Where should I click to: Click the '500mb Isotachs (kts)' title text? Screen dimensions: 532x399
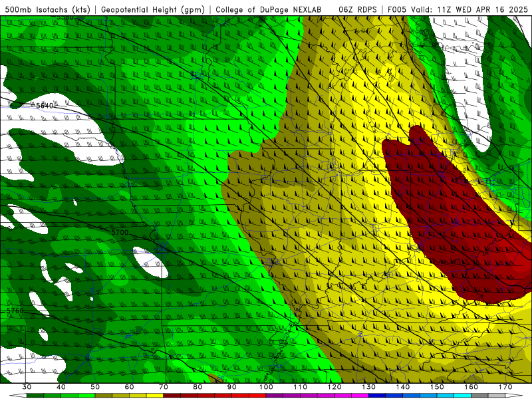[47, 9]
